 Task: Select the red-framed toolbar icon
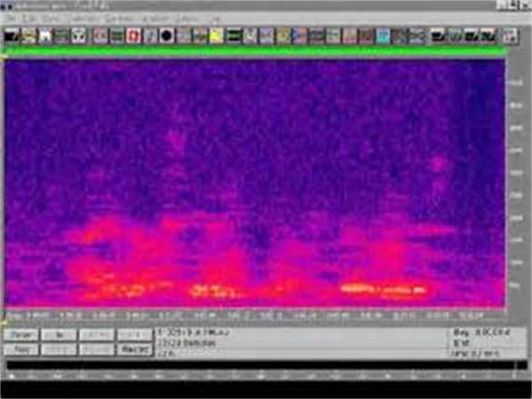point(134,35)
